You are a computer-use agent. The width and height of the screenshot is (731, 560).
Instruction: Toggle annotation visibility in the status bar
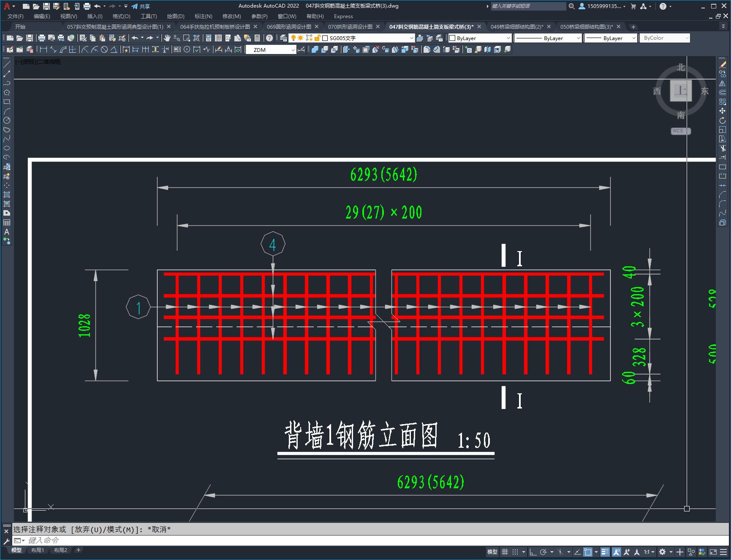click(x=616, y=552)
